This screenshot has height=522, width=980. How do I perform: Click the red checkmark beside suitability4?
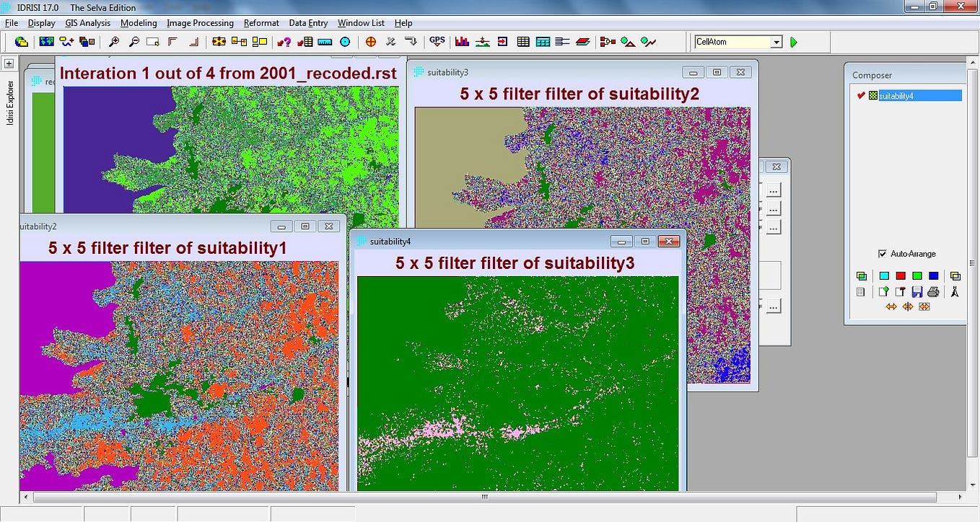[860, 94]
